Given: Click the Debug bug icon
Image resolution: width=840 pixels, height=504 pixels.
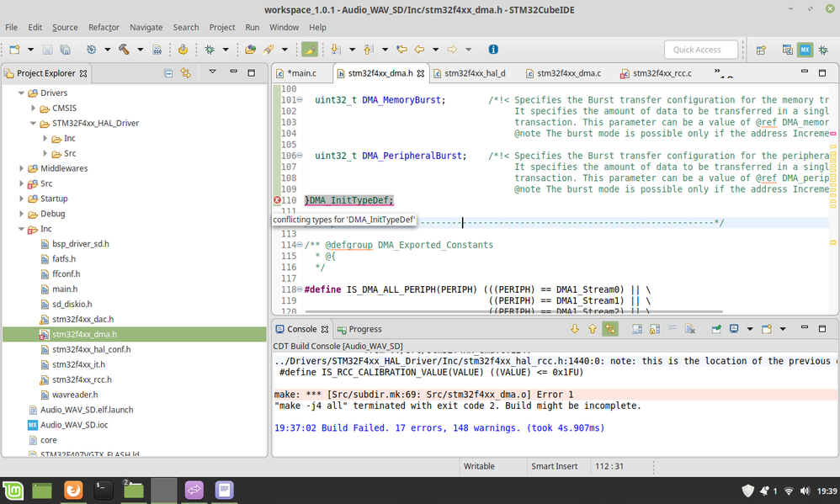Looking at the screenshot, I should point(210,50).
